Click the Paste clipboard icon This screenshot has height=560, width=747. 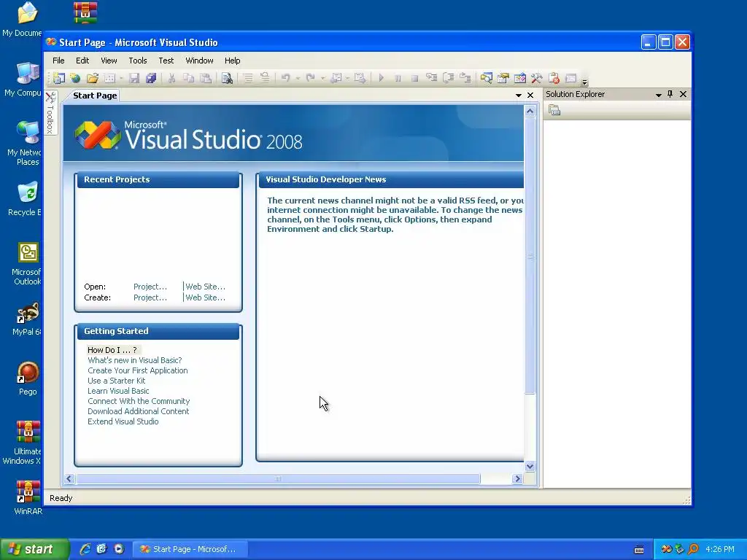pos(206,78)
